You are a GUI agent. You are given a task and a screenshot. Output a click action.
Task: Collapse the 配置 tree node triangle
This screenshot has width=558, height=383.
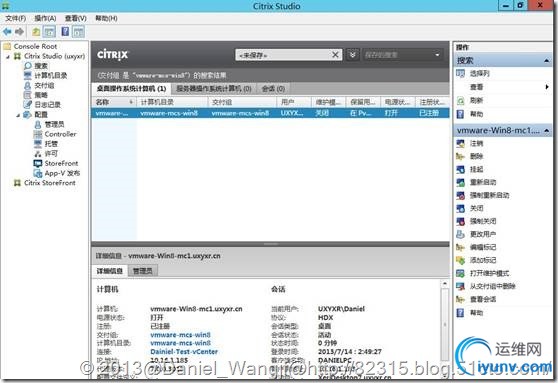coord(18,115)
